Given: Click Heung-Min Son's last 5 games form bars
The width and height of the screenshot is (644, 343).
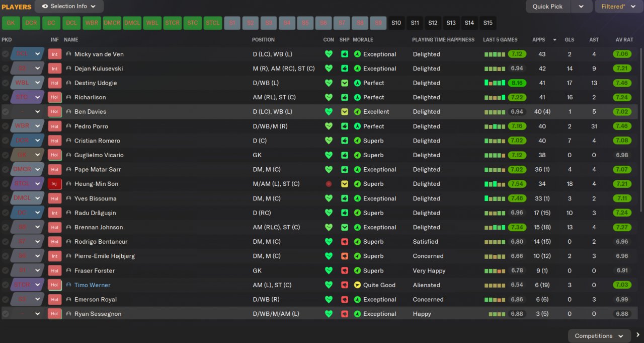Looking at the screenshot, I should (x=495, y=184).
